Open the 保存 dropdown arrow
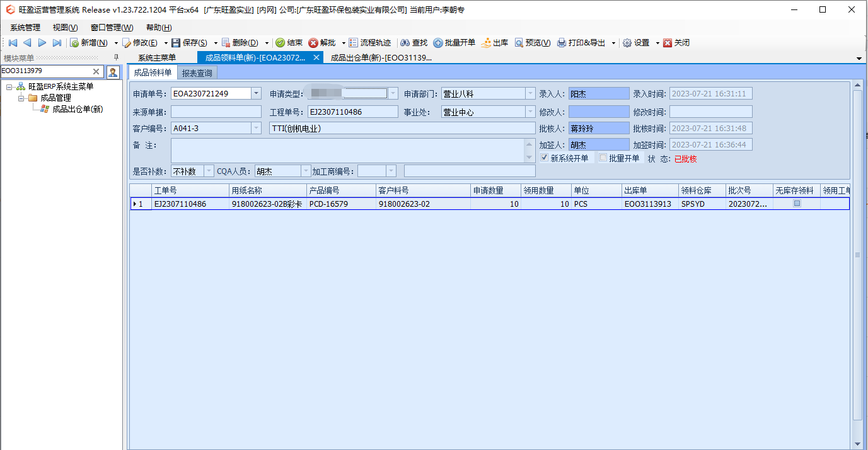Image resolution: width=868 pixels, height=450 pixels. point(216,43)
